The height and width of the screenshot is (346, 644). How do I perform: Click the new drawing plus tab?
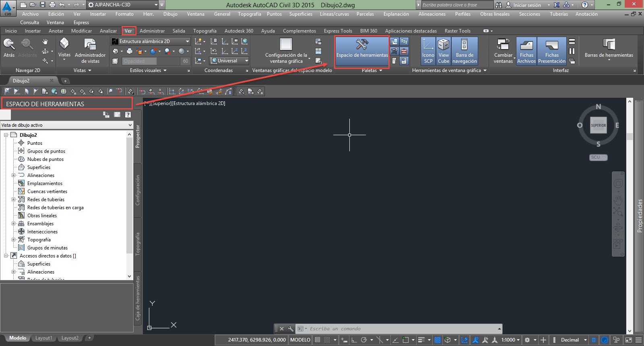click(65, 81)
